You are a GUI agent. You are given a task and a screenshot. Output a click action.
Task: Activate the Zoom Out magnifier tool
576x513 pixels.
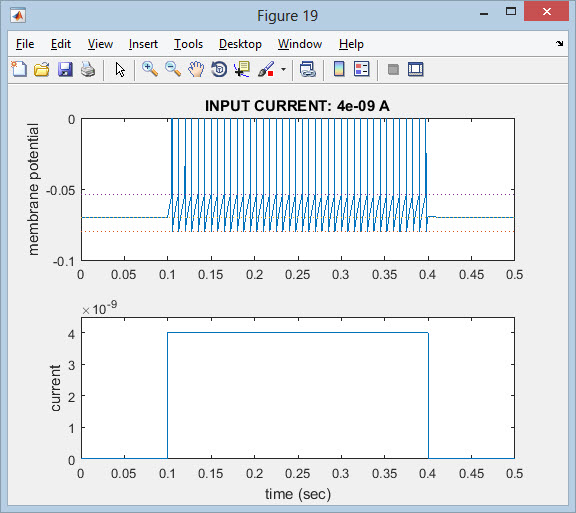click(x=173, y=69)
